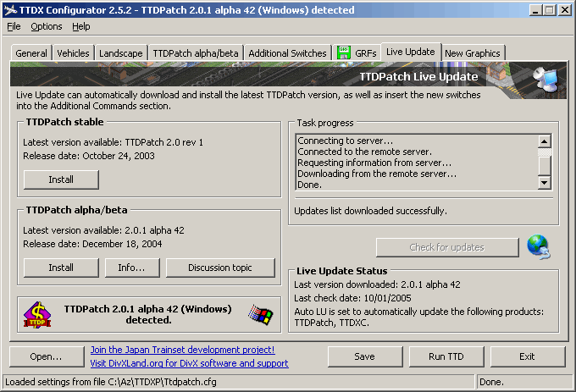Click the GRFs floppy disk icon

pos(344,52)
